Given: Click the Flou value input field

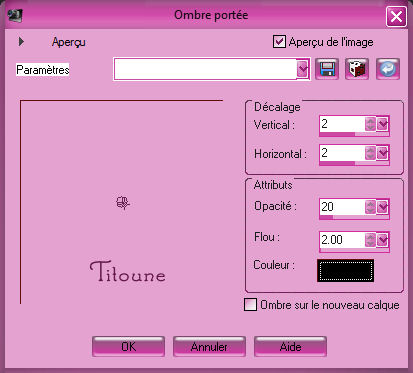Looking at the screenshot, I should 342,239.
